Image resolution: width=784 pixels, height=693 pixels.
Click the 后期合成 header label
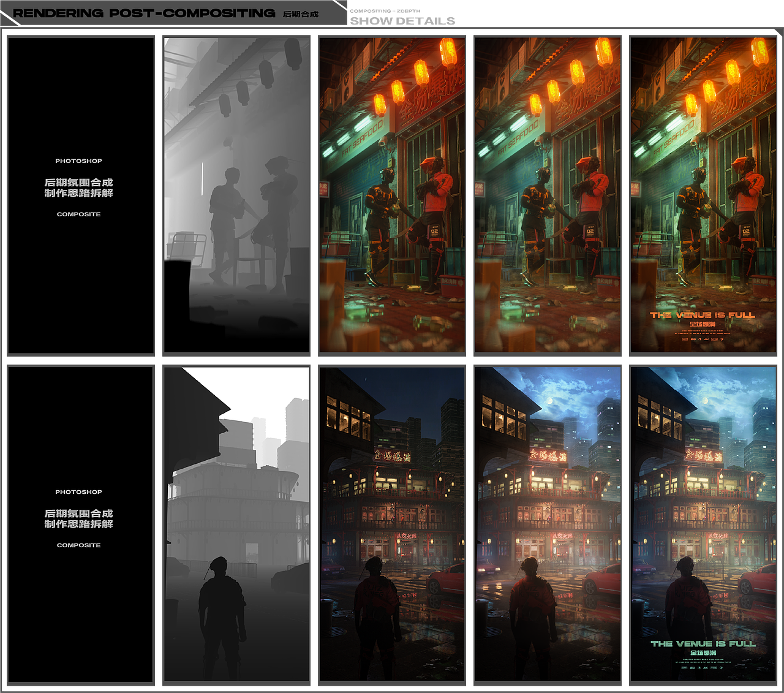pyautogui.click(x=301, y=14)
